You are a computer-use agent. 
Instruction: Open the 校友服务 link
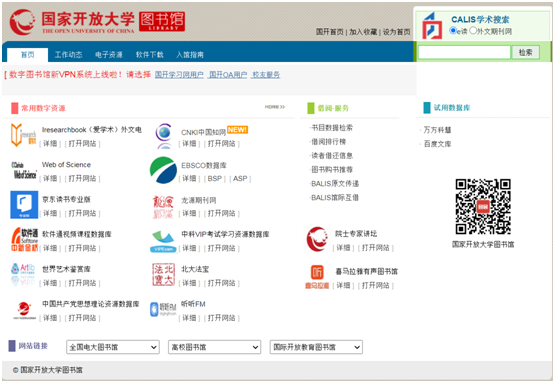pyautogui.click(x=266, y=75)
